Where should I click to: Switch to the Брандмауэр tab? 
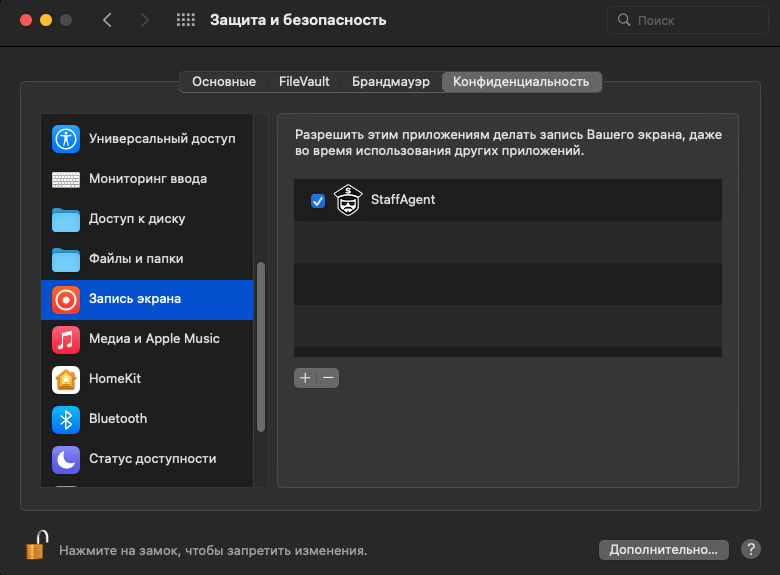click(x=390, y=82)
